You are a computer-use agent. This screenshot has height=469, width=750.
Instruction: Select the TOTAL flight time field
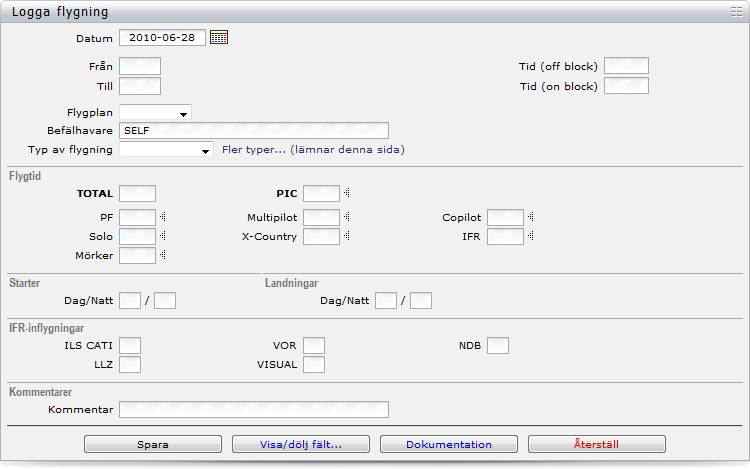point(137,194)
